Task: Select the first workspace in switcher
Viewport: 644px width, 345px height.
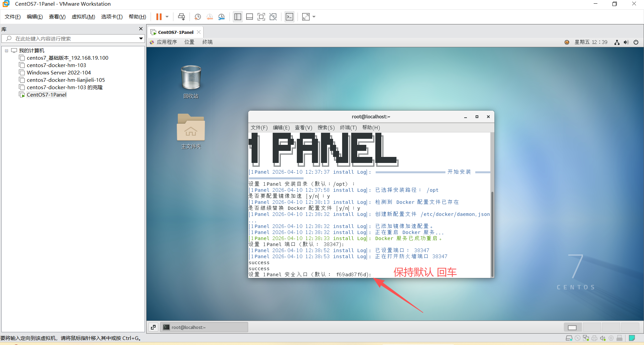Action: coord(573,327)
